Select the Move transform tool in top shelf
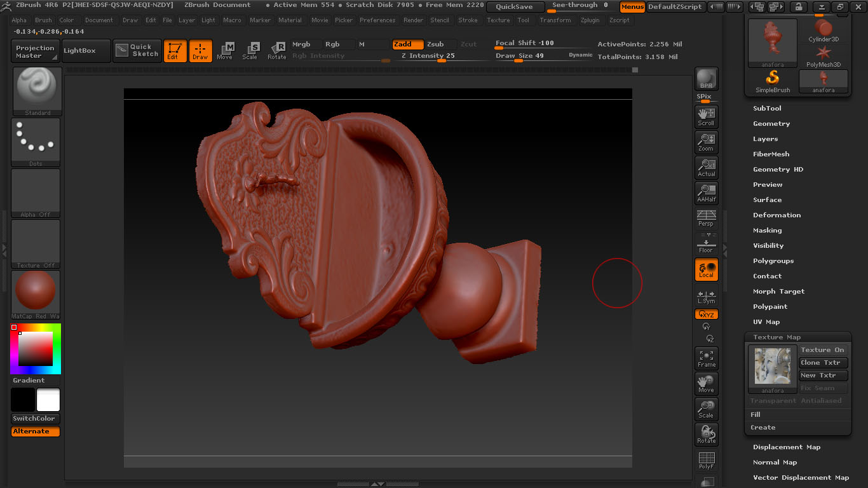The width and height of the screenshot is (868, 488). coord(225,51)
